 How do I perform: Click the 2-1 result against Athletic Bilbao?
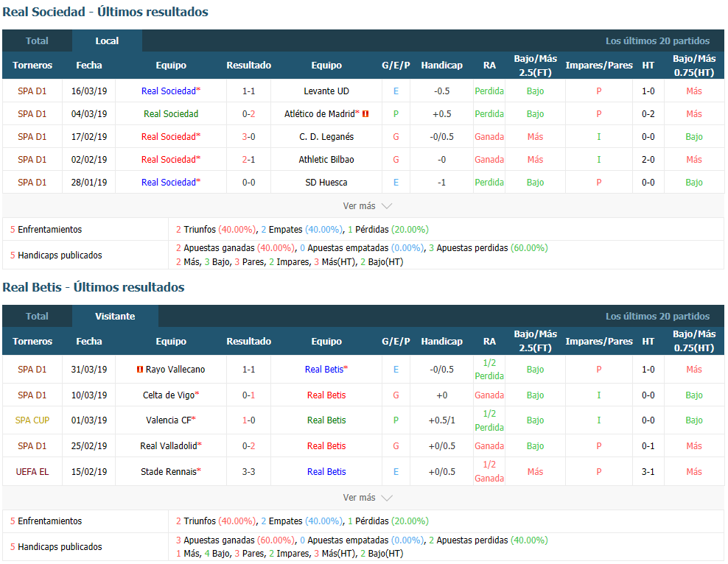249,160
